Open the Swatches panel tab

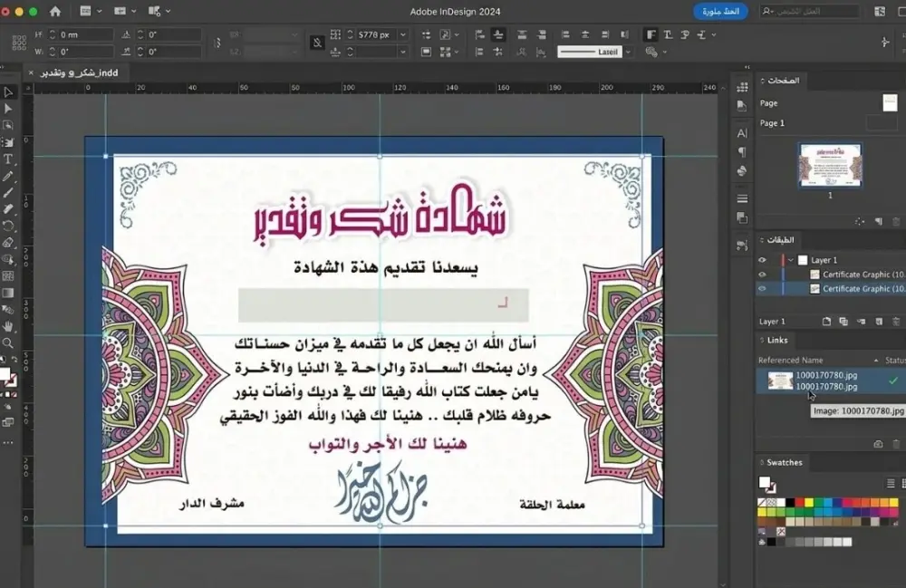click(x=784, y=462)
